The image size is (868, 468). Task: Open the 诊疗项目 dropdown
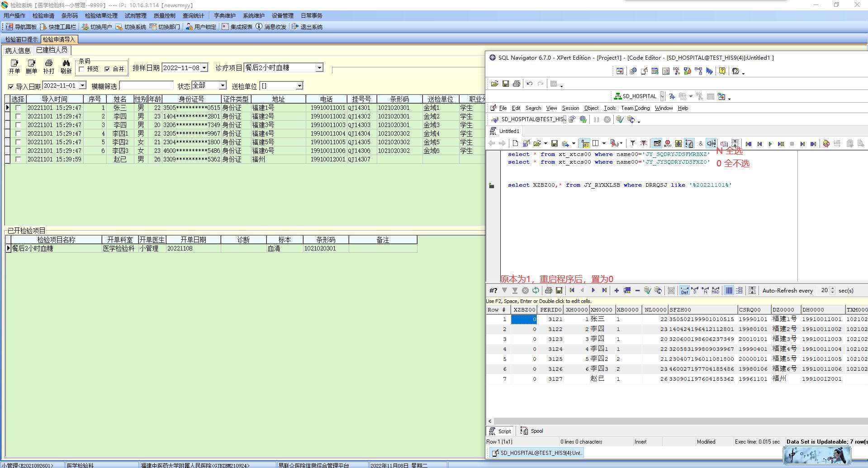point(319,68)
